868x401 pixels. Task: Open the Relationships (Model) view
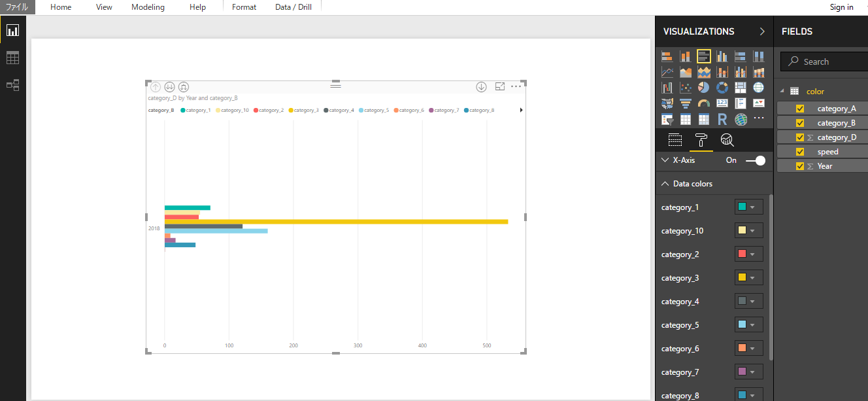(x=12, y=85)
